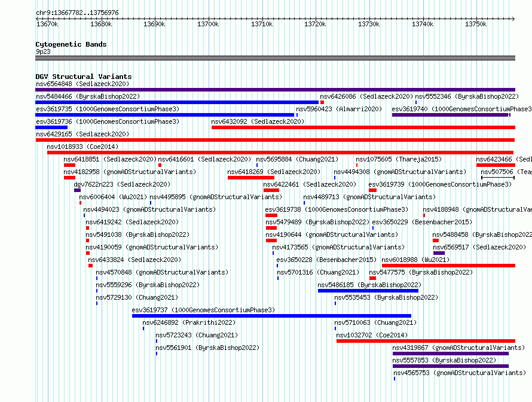Viewport: 532px width, 402px height.
Task: Click the blue bar under nsv5486185
Action: pos(368,291)
